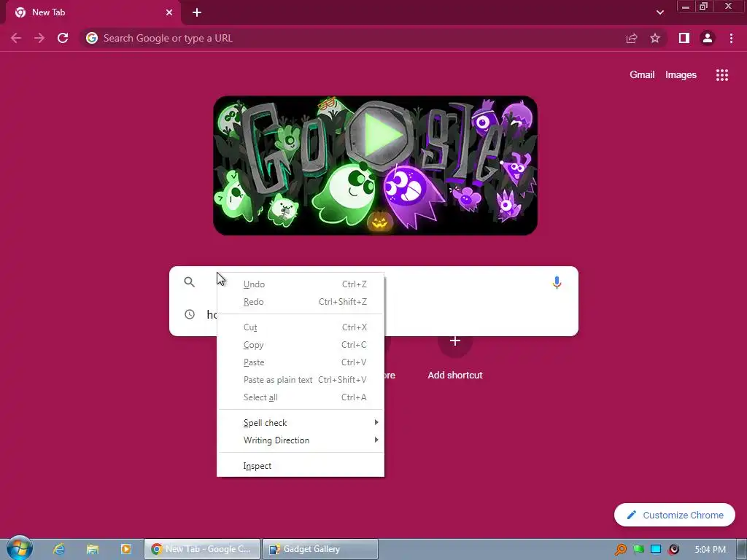Expand Spell check submenu
Screen dimensions: 747x560
pyautogui.click(x=301, y=423)
